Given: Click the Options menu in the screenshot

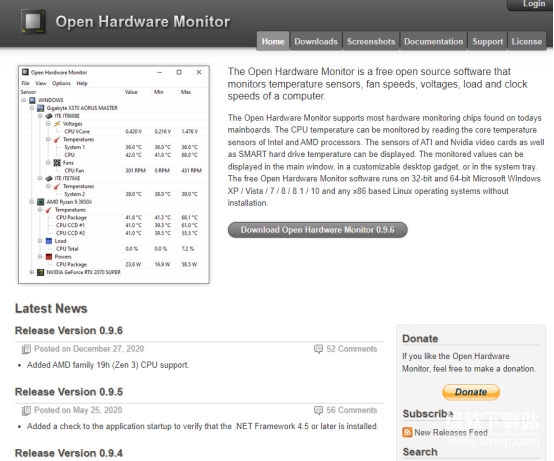Looking at the screenshot, I should click(61, 83).
